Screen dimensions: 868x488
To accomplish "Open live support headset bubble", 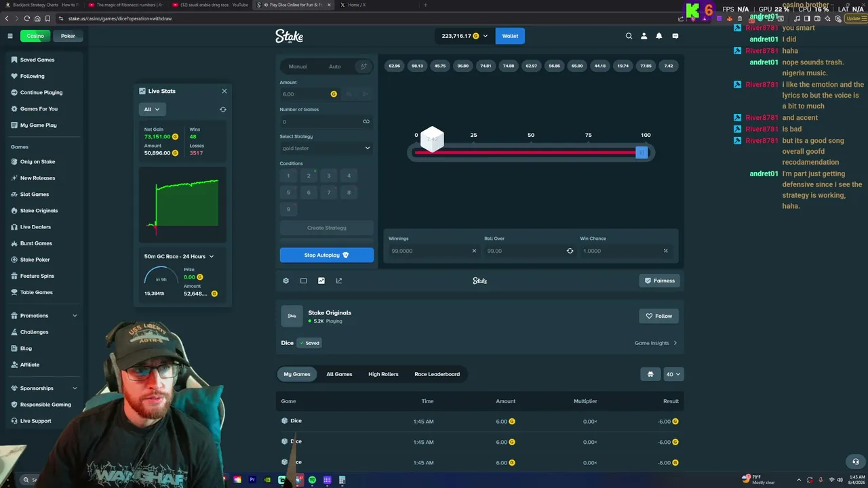I will [x=855, y=462].
